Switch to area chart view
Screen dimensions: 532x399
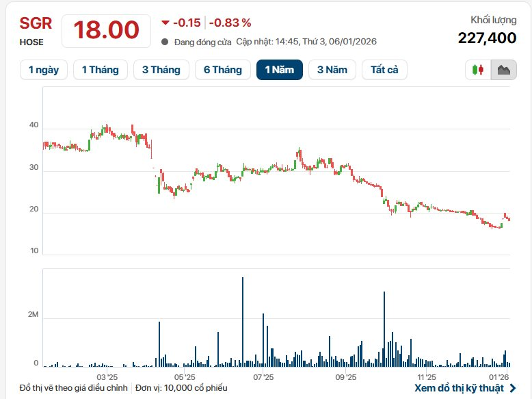[504, 70]
